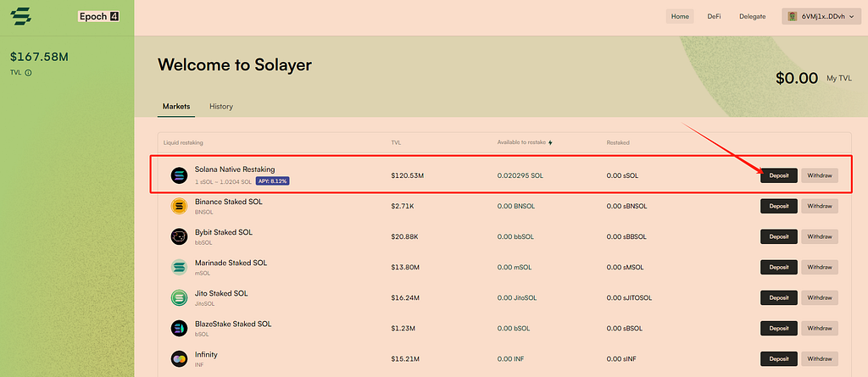This screenshot has height=377, width=868.
Task: Click the lightning icon beside Available to restake
Action: (x=550, y=142)
